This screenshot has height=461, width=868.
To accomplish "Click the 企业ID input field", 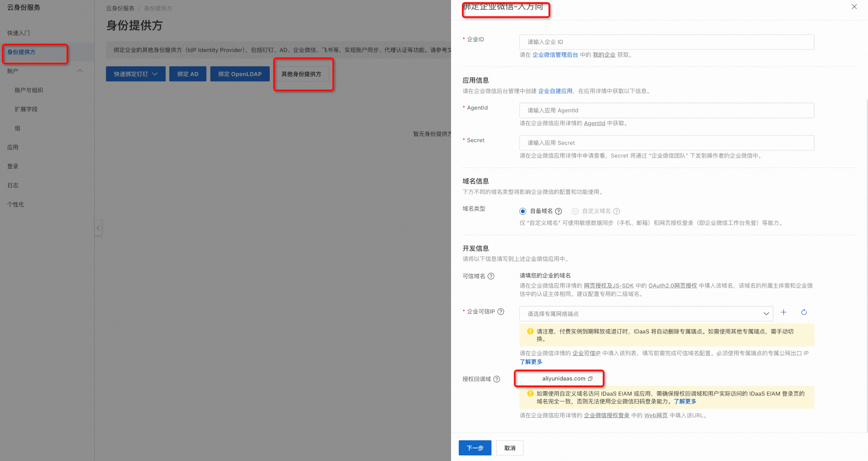I will [666, 42].
